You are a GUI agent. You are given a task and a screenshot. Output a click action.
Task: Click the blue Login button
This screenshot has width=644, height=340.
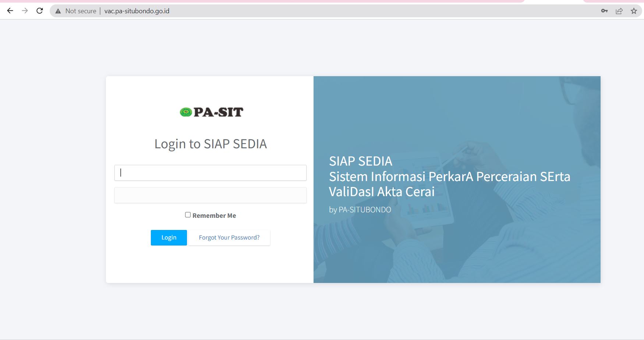coord(169,238)
